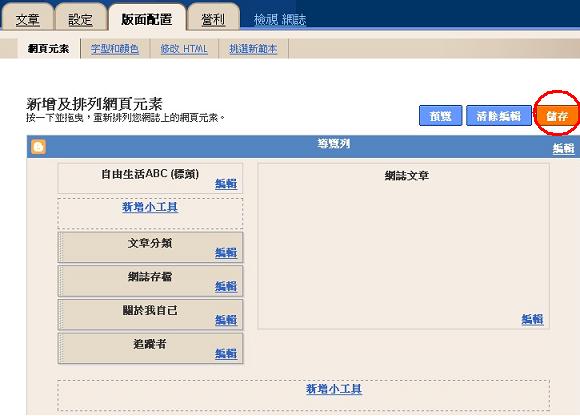
Task: Edit the 關於我自己 gadget
Action: (226, 320)
